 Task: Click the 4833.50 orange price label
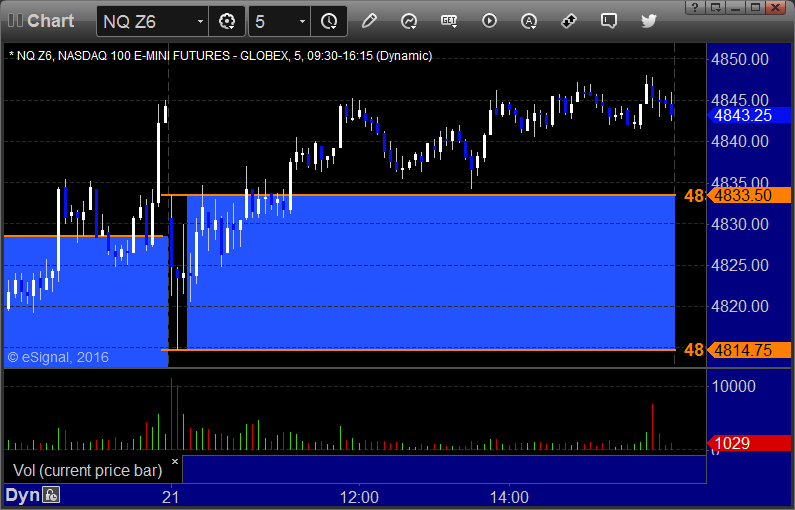pos(749,195)
